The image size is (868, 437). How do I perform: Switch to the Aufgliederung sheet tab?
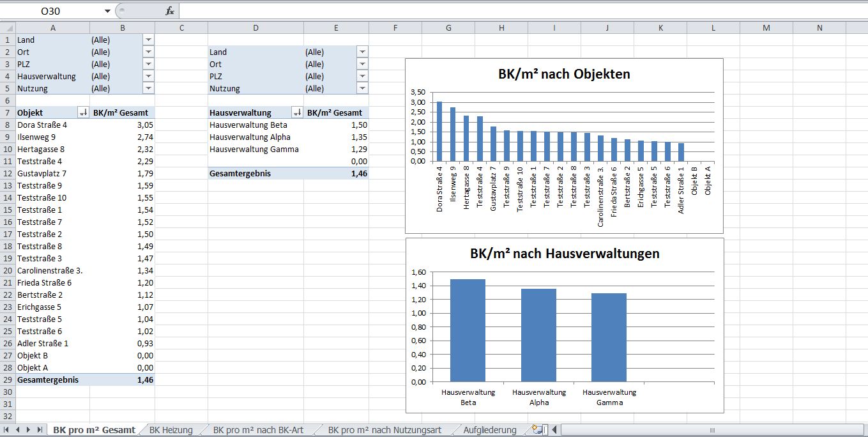(x=490, y=430)
